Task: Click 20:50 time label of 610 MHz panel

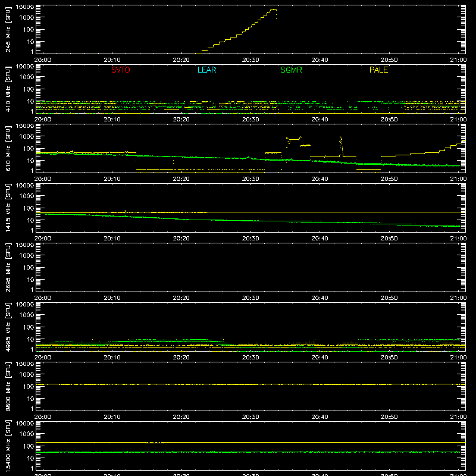Action: [x=389, y=179]
